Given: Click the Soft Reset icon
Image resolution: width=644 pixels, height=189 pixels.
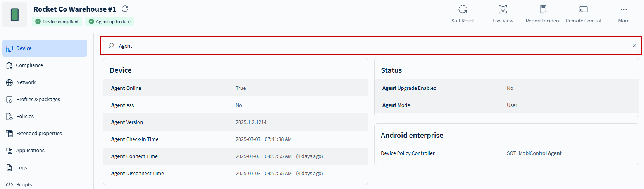Looking at the screenshot, I should (462, 9).
